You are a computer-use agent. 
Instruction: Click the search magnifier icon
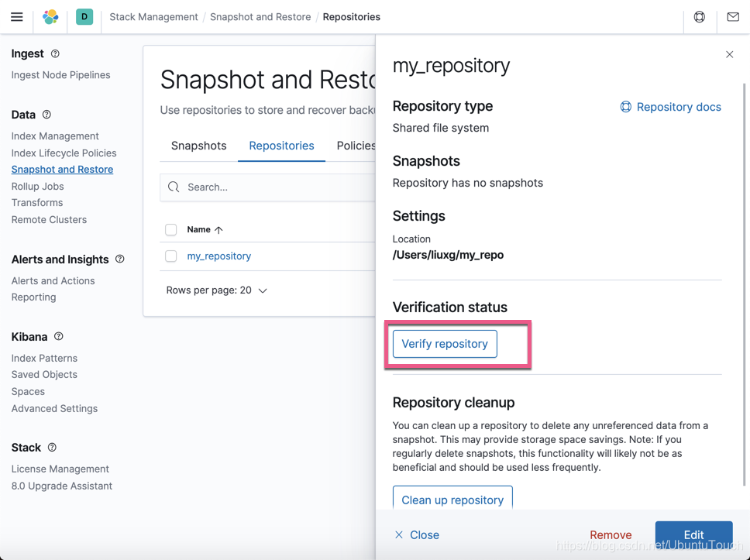click(x=174, y=187)
